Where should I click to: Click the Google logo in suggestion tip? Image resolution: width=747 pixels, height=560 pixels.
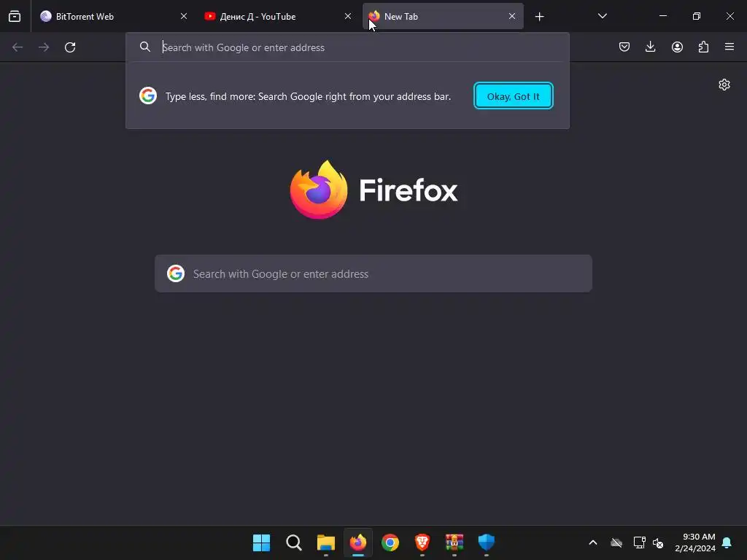click(148, 96)
